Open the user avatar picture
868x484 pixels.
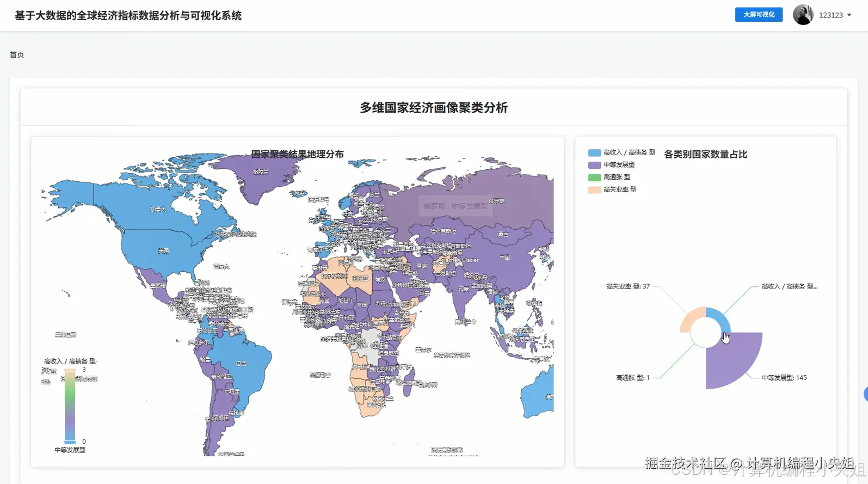803,15
